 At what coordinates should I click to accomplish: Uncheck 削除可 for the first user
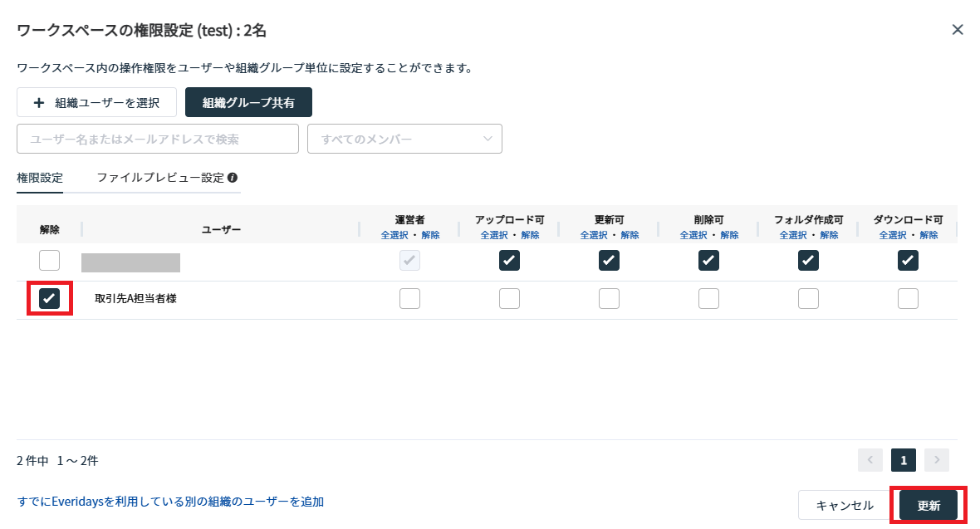(708, 260)
